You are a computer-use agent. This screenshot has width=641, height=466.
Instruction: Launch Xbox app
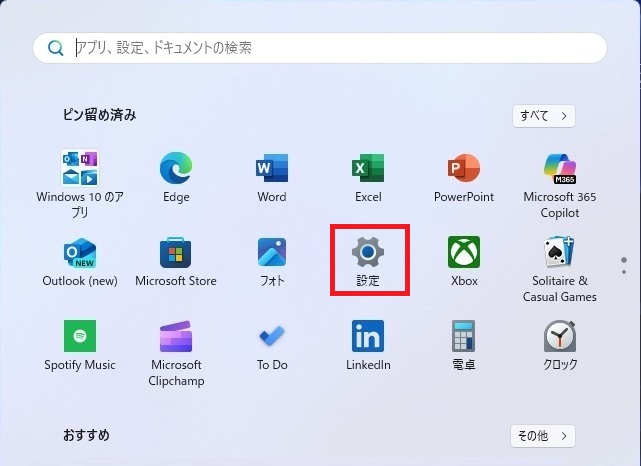pos(464,252)
